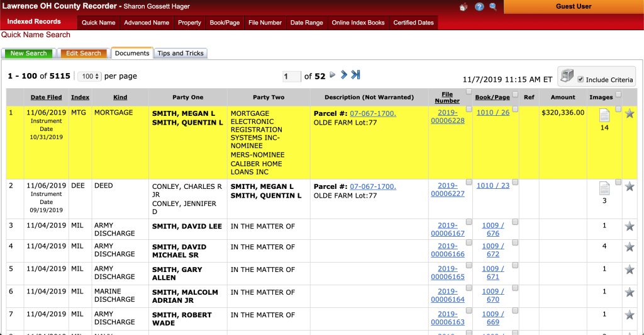This screenshot has height=335, width=644.
Task: Check the File Number header checkbox
Action: pyautogui.click(x=469, y=92)
